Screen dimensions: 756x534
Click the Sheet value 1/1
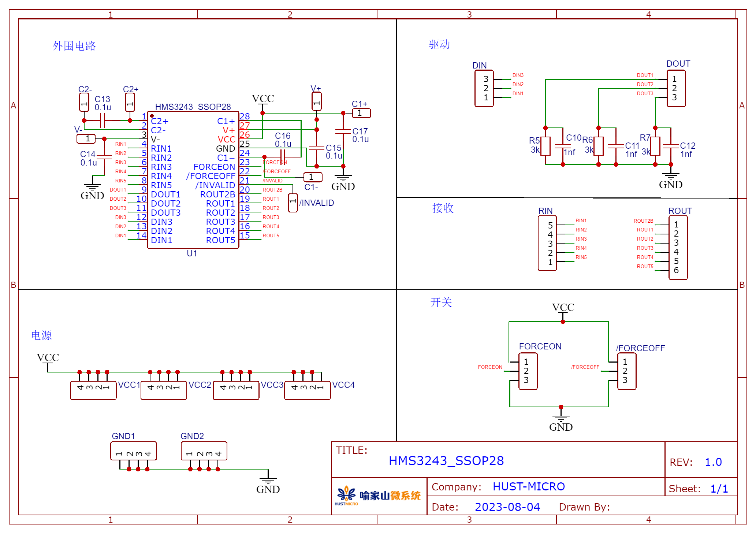[x=719, y=489]
